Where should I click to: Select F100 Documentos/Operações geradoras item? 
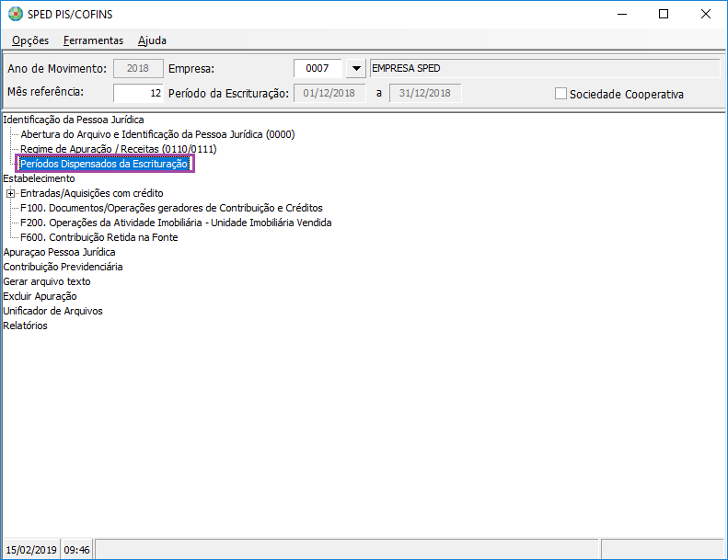click(171, 208)
